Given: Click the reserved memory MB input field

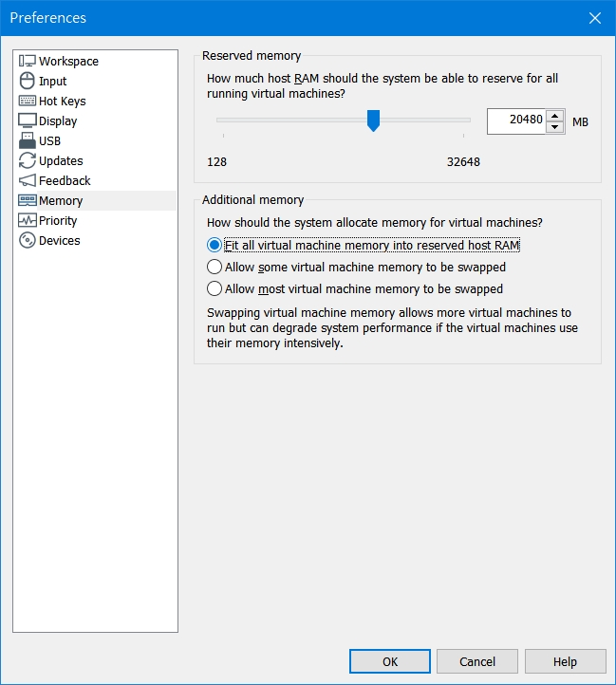Looking at the screenshot, I should pos(516,121).
